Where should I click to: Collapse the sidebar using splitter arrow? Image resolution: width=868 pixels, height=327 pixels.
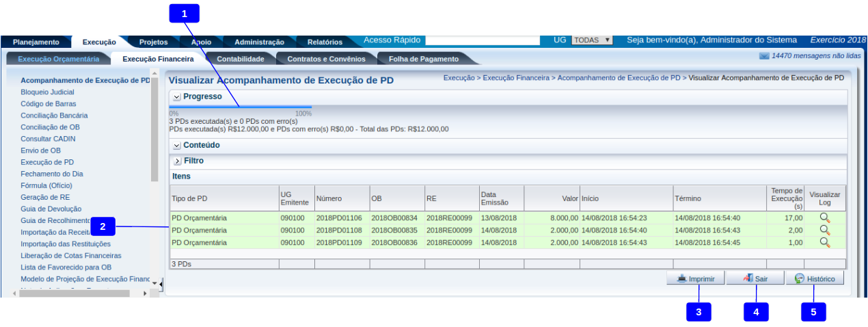click(161, 283)
